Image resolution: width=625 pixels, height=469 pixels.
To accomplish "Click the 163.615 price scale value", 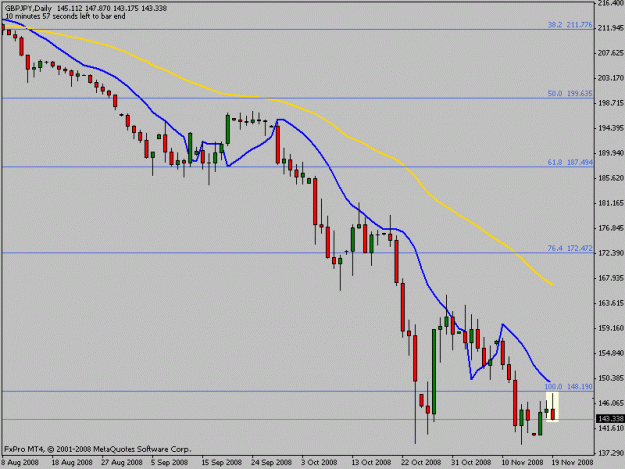I will pyautogui.click(x=611, y=303).
